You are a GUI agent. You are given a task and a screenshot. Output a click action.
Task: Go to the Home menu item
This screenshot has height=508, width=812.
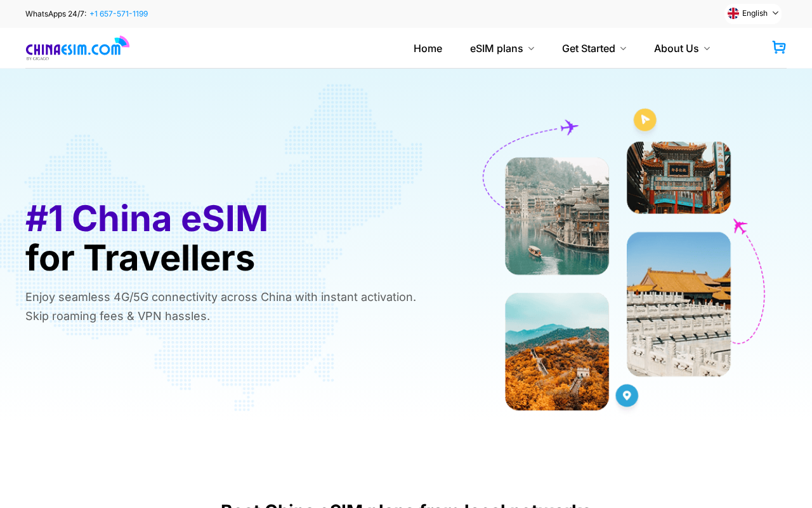tap(428, 48)
